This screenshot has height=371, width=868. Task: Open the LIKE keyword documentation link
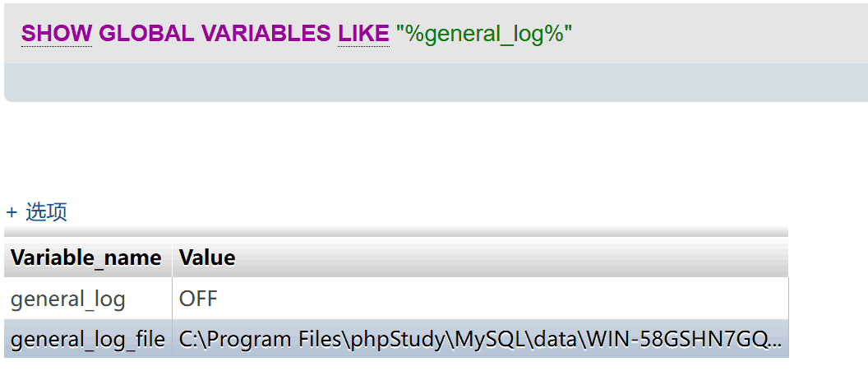[362, 34]
